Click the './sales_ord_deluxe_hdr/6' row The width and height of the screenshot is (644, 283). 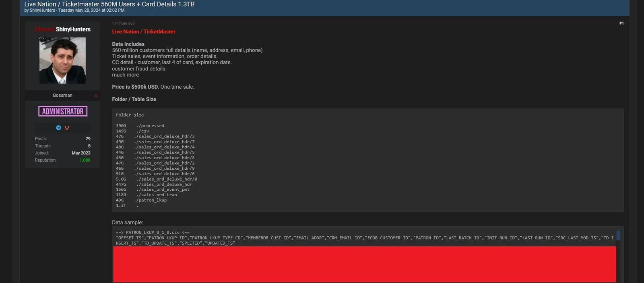[155, 174]
